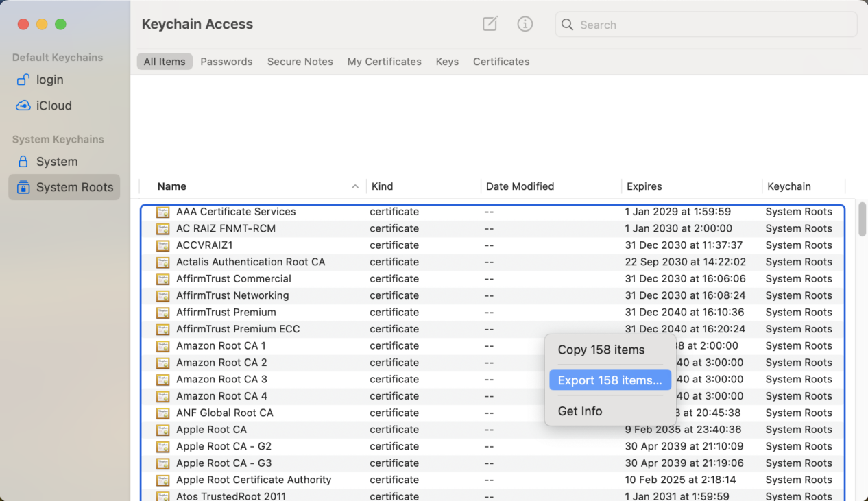Click the info circle icon in toolbar
Viewport: 868px width, 501px height.
tap(525, 24)
